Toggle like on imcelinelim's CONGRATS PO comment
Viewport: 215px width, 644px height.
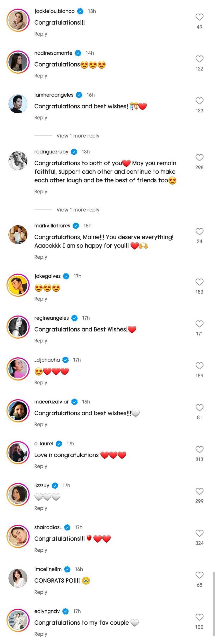199,575
